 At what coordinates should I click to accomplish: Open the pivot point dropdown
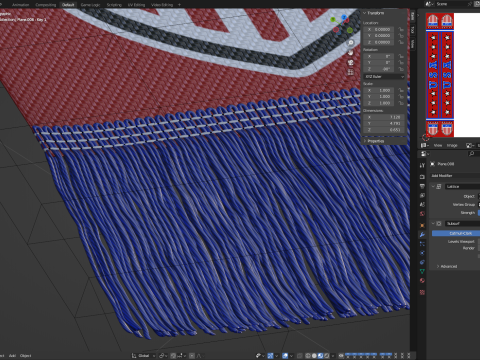point(163,356)
